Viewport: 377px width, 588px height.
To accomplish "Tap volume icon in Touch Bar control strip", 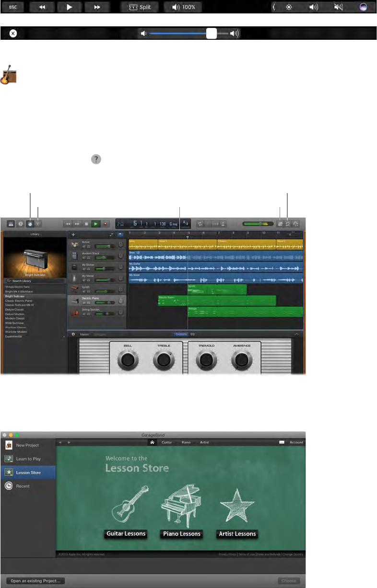I will coord(314,7).
